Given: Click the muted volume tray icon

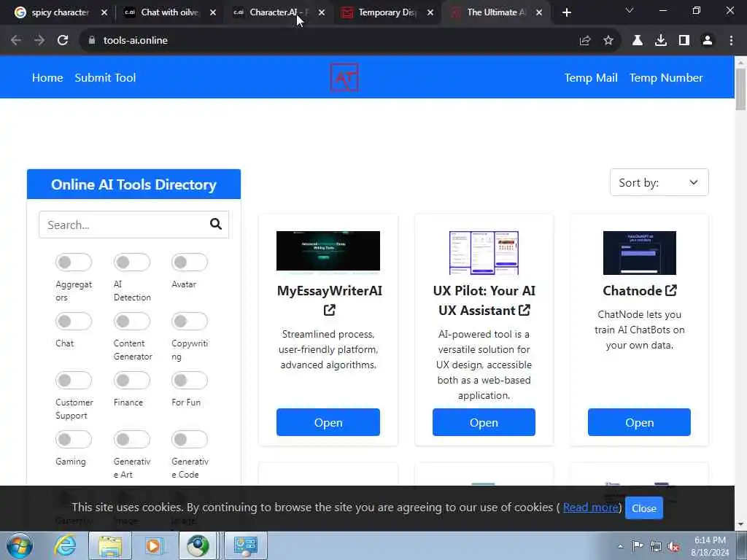Looking at the screenshot, I should (x=673, y=547).
